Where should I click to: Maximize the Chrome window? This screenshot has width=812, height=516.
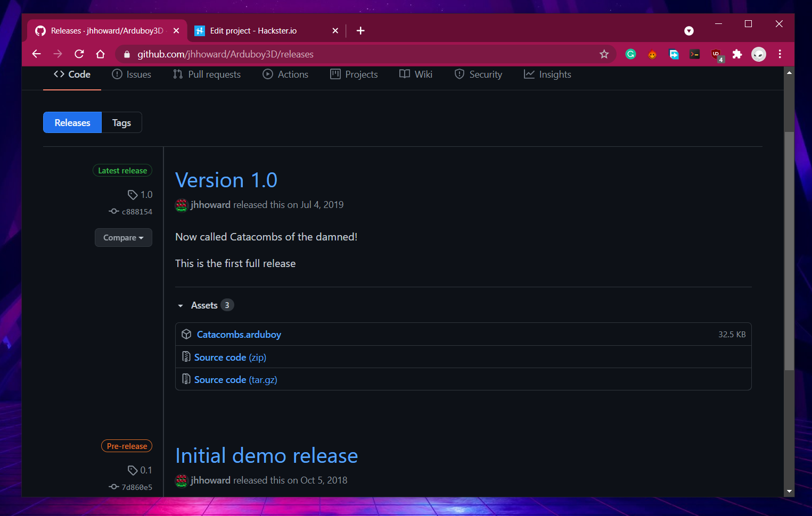[x=748, y=23]
